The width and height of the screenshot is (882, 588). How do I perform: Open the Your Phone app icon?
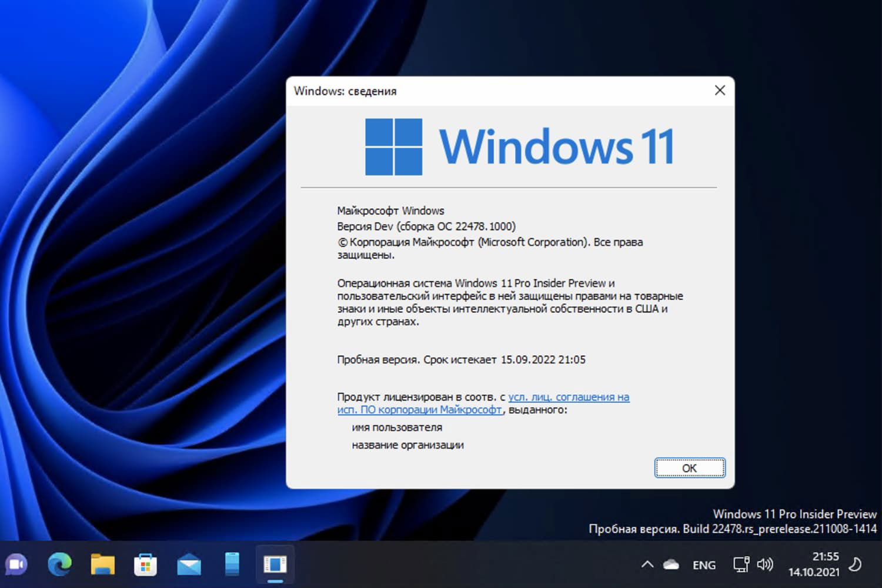point(230,564)
